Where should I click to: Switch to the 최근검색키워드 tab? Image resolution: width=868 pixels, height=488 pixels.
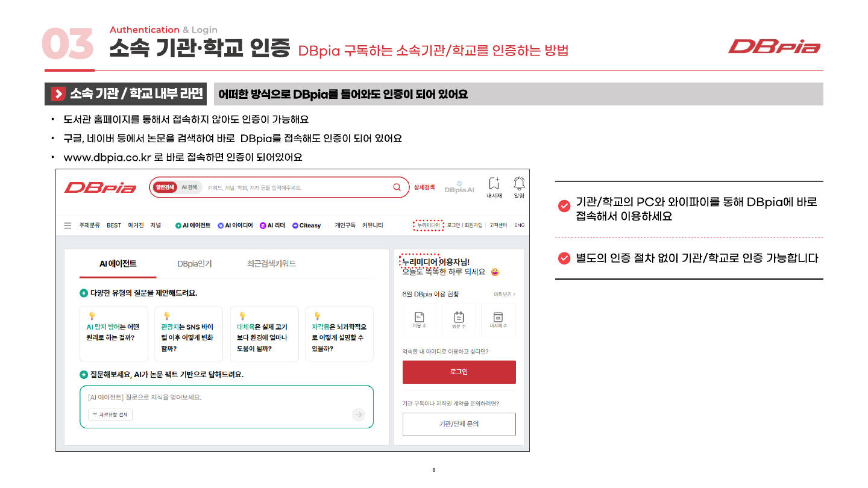(271, 264)
